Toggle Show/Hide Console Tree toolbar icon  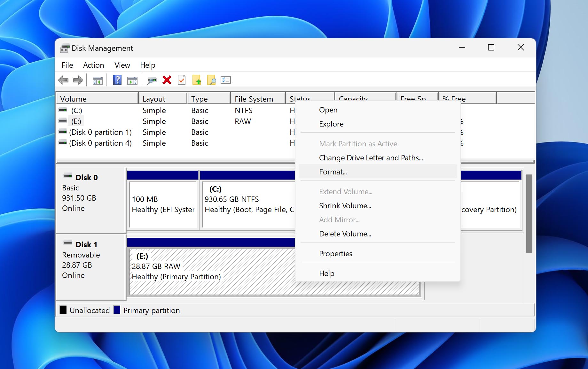[98, 81]
